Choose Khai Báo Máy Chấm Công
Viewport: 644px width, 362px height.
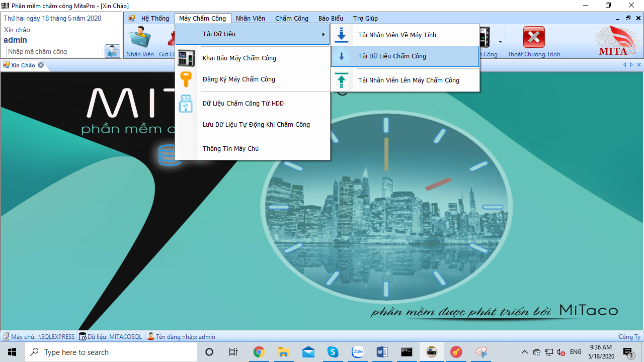(253, 58)
